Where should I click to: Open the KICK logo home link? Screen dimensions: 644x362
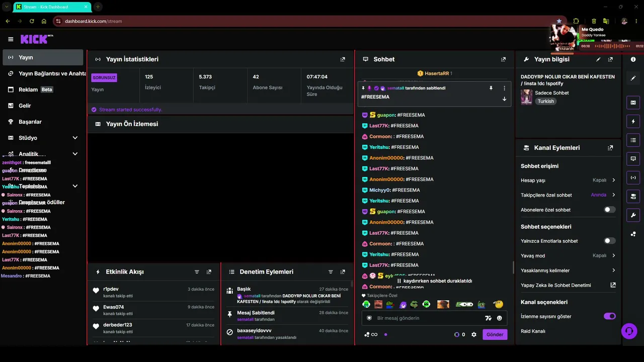pos(37,39)
